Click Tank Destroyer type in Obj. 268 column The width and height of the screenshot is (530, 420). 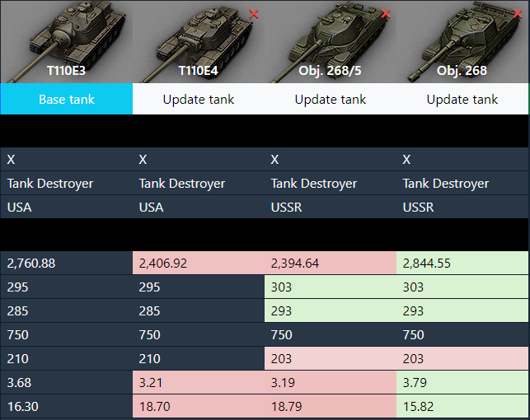point(462,183)
